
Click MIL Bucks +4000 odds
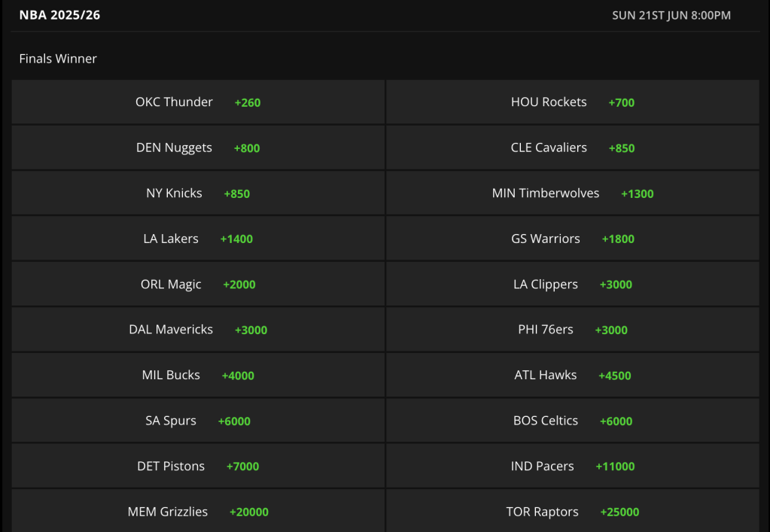click(198, 375)
